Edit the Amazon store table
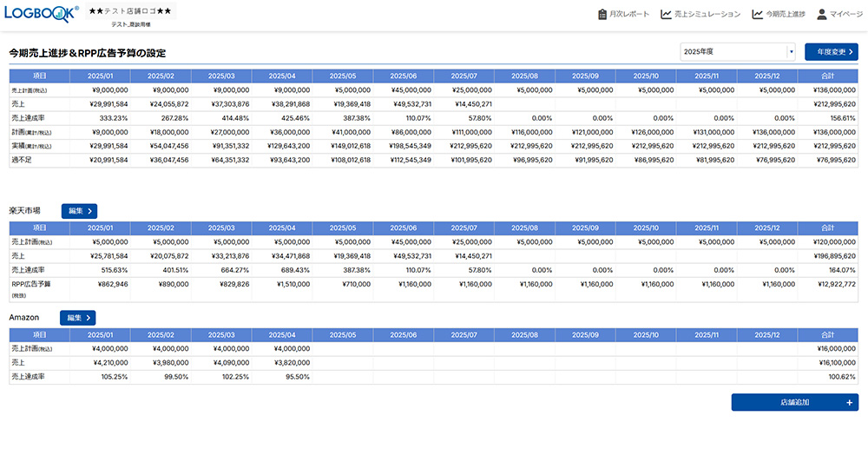The height and width of the screenshot is (475, 868). coord(77,318)
